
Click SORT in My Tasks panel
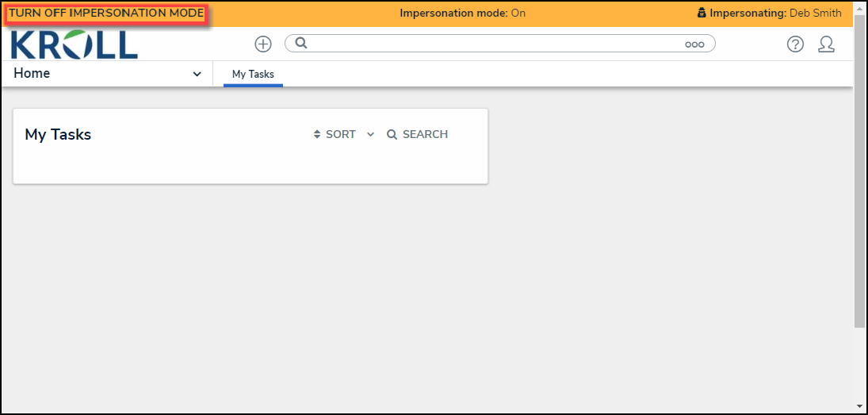point(335,134)
